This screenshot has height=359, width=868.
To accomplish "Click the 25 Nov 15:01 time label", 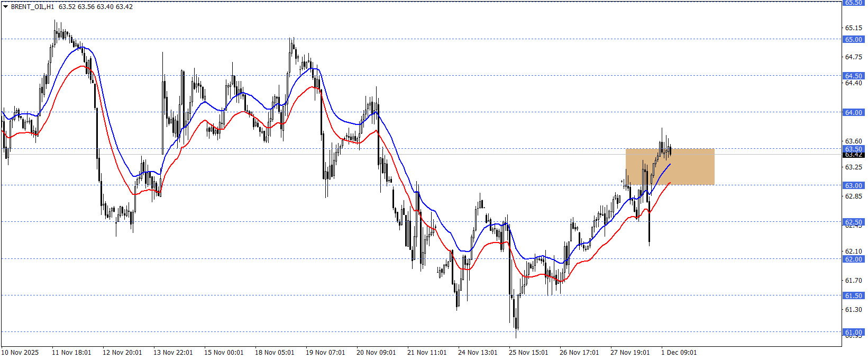I will [x=528, y=352].
